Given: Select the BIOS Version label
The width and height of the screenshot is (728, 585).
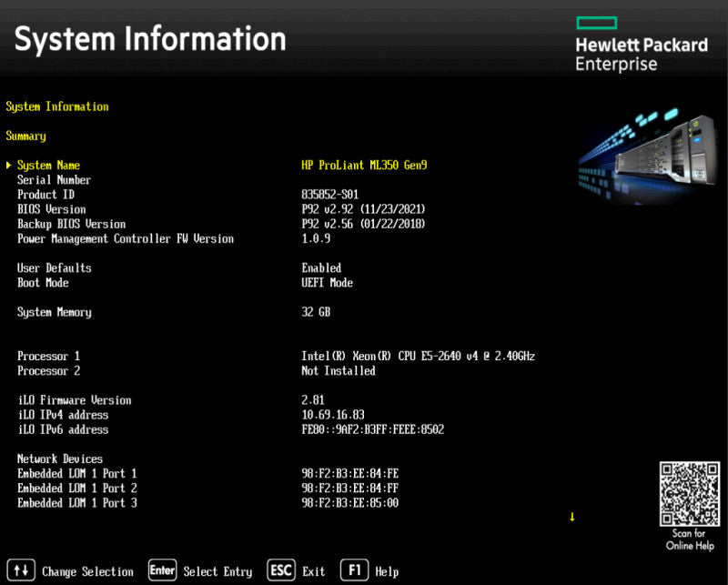Looking at the screenshot, I should coord(52,209).
